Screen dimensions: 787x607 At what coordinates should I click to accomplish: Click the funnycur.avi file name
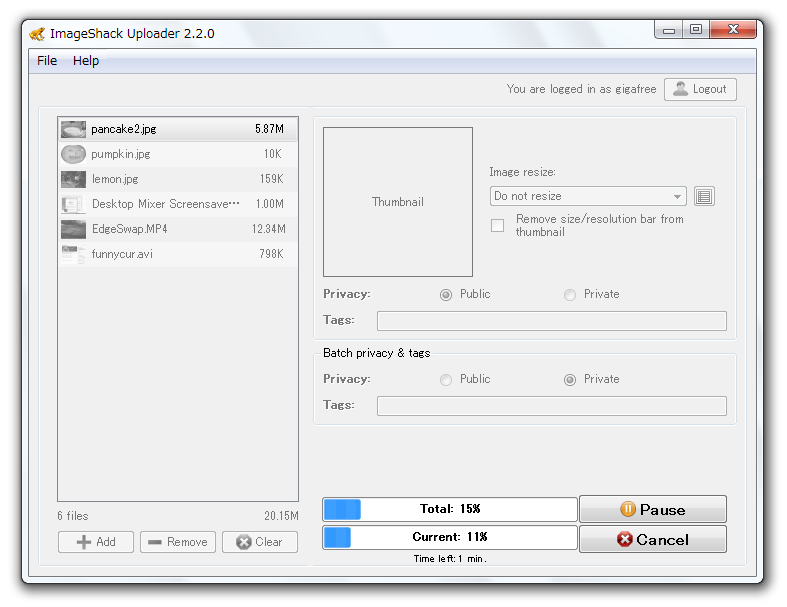[122, 254]
